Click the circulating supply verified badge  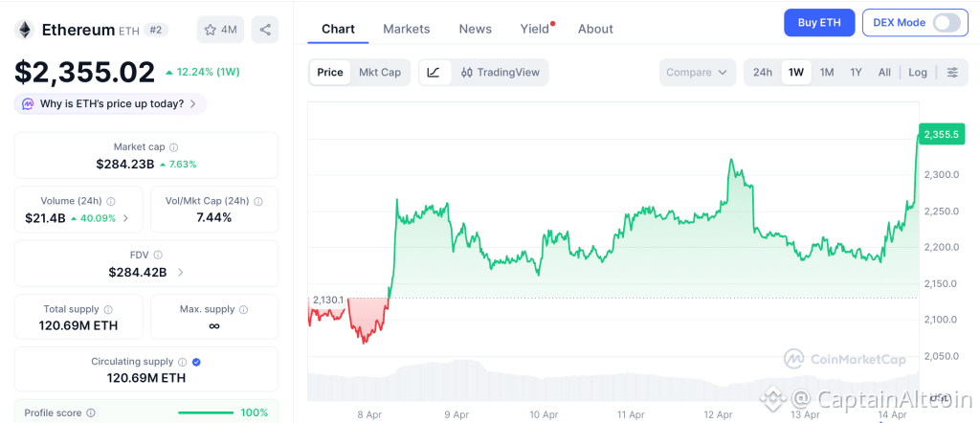[196, 362]
